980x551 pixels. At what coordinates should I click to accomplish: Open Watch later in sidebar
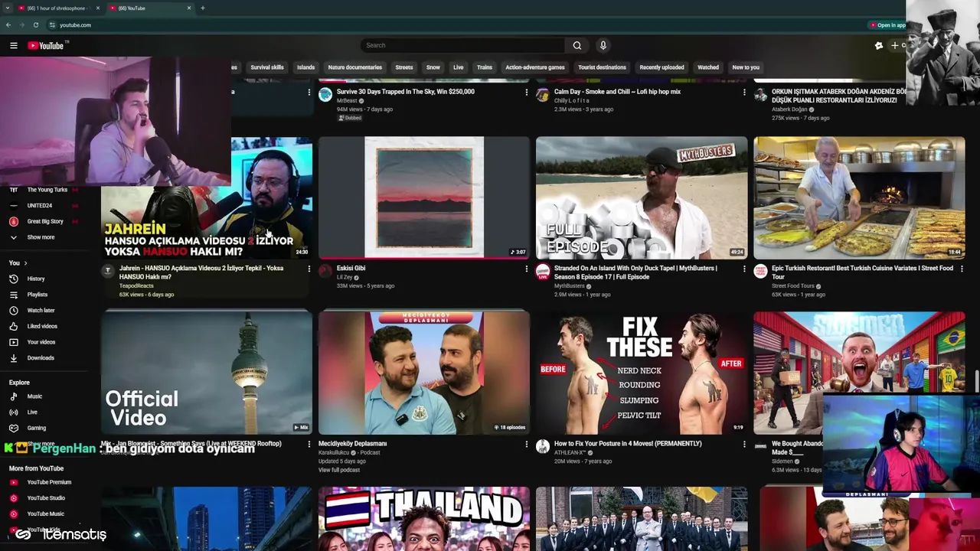click(41, 311)
